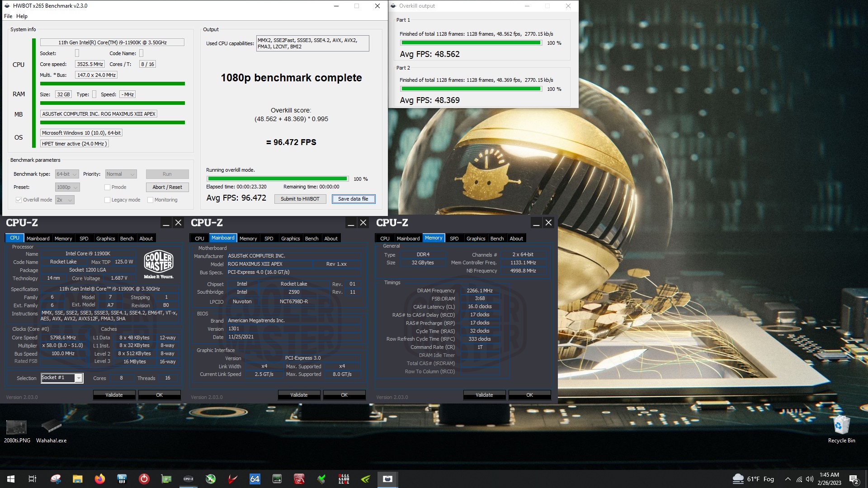Open the blue 64 app taskbar icon

pyautogui.click(x=255, y=479)
